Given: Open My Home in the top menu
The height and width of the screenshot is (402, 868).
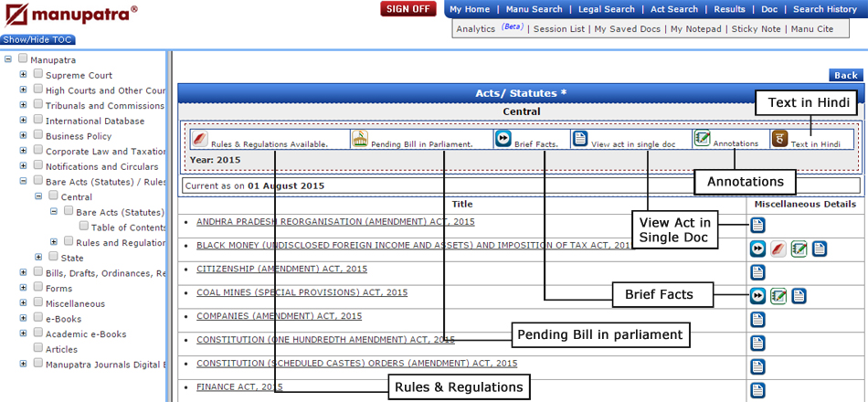Looking at the screenshot, I should [x=470, y=9].
